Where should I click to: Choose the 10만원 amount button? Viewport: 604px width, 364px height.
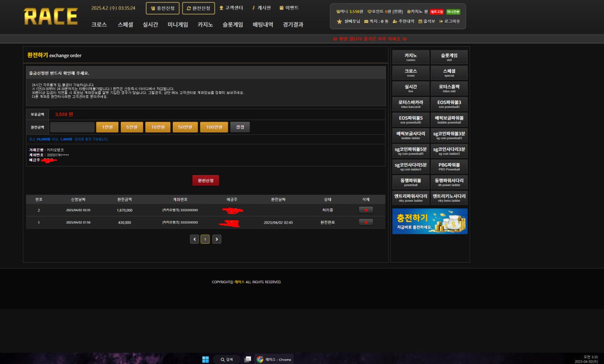(158, 127)
